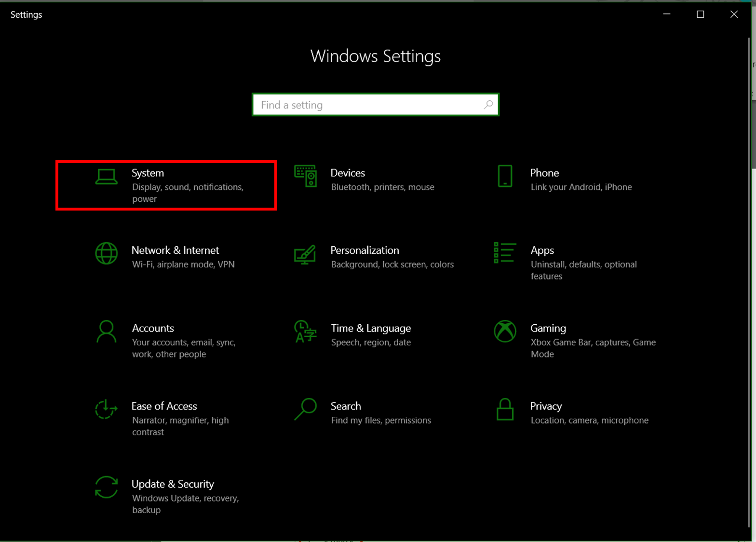The height and width of the screenshot is (542, 756).
Task: Open the Devices keyboard-speaker icon
Action: (306, 176)
